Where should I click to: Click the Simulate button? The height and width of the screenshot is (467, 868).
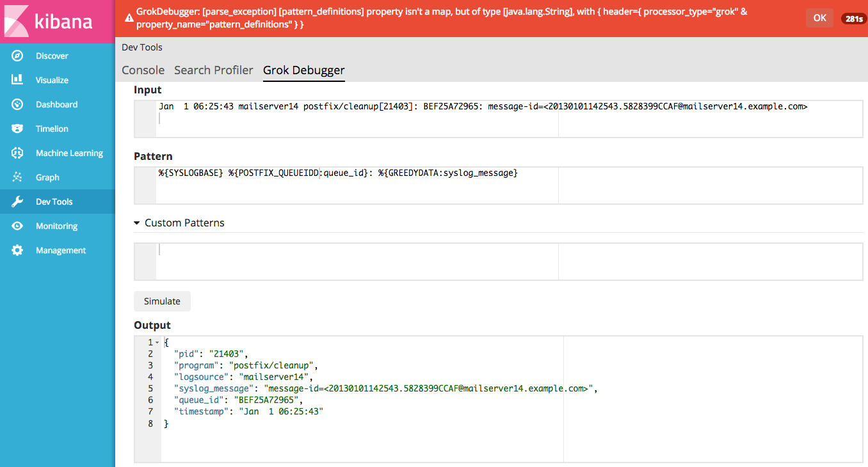tap(162, 301)
